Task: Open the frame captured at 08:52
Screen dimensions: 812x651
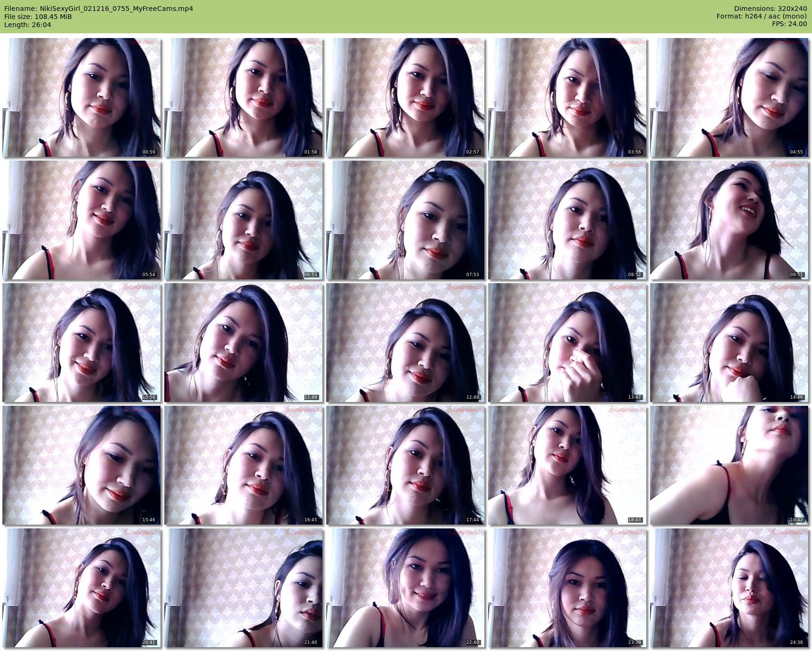Action: (x=567, y=220)
